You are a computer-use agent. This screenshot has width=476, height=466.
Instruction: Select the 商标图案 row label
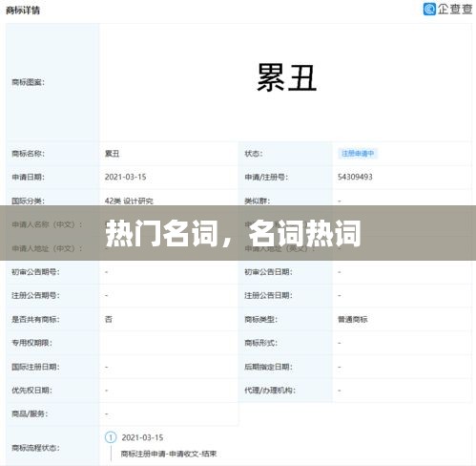coord(28,82)
